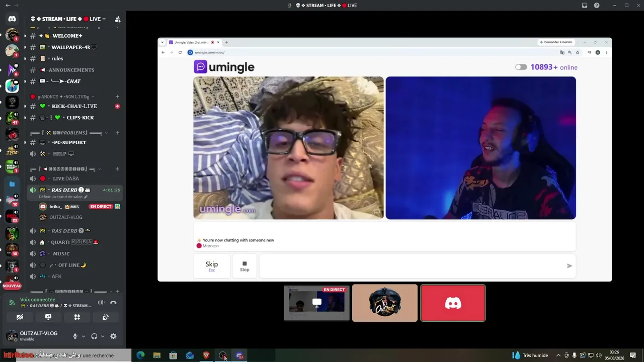
Task: Select the red Discord logo participant tile
Action: click(x=453, y=303)
